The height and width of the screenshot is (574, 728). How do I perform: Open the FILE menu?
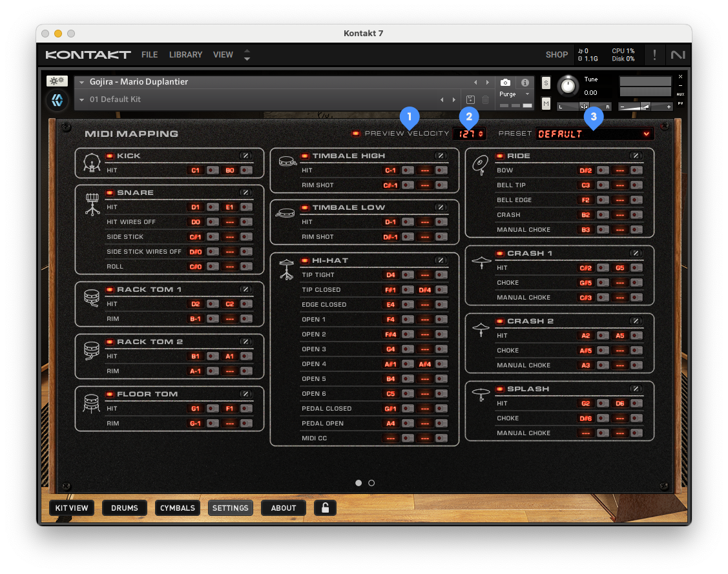point(149,55)
